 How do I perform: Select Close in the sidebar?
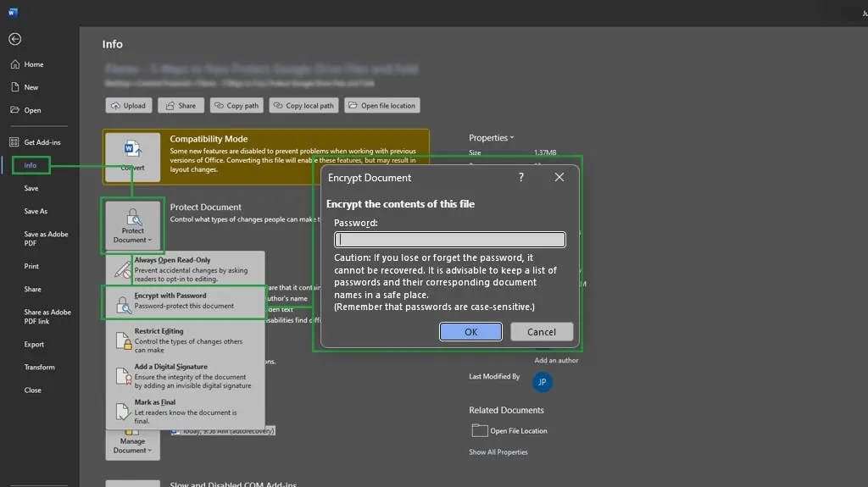(x=33, y=390)
